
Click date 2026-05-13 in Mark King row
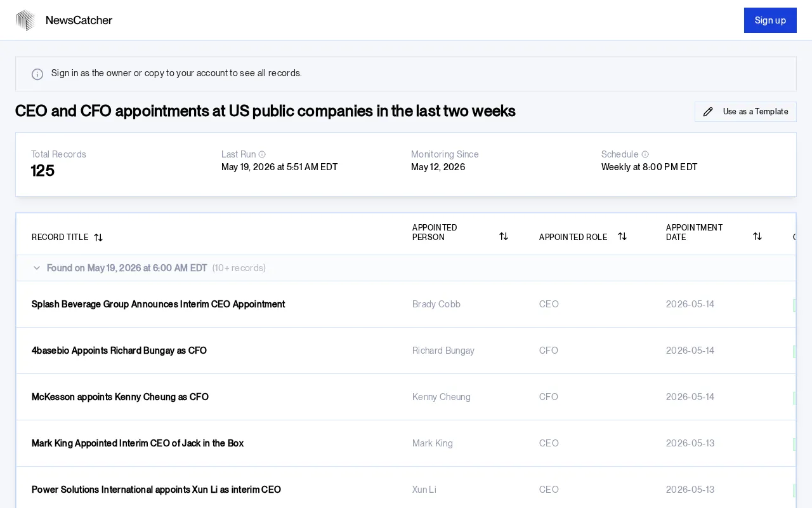click(x=690, y=443)
